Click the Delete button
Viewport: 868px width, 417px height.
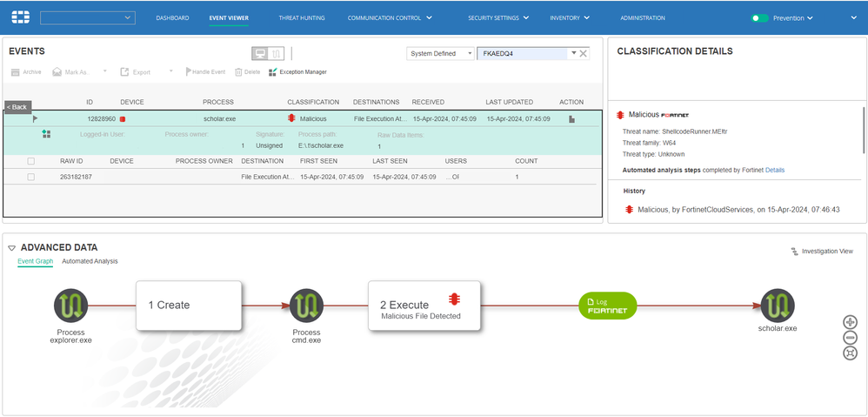pyautogui.click(x=248, y=72)
